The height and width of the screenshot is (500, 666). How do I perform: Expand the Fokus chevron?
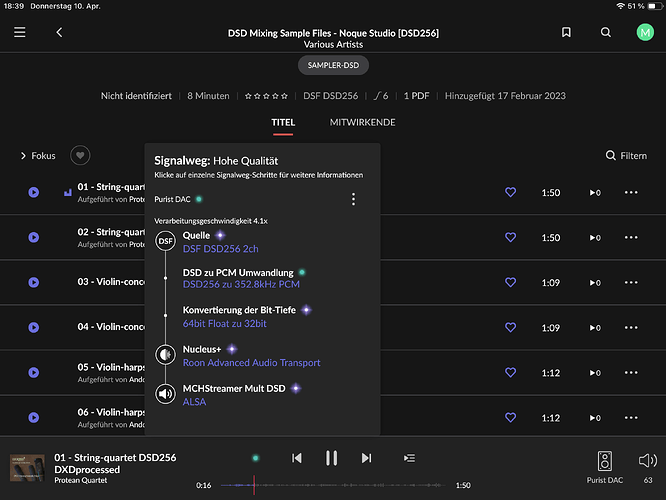point(24,156)
